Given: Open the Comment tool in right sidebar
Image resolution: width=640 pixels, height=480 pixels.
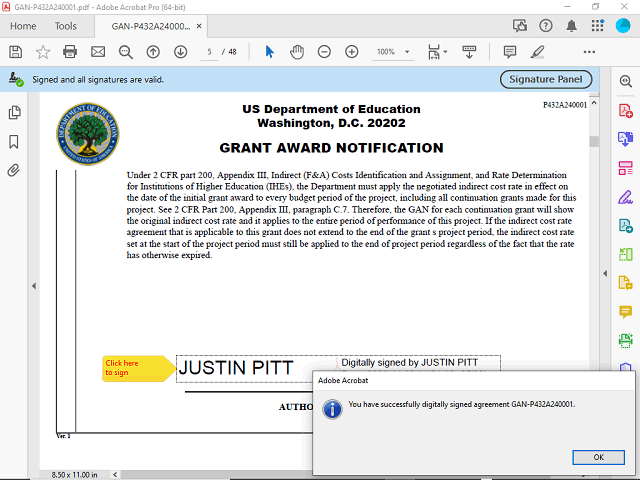Looking at the screenshot, I should coord(626,312).
